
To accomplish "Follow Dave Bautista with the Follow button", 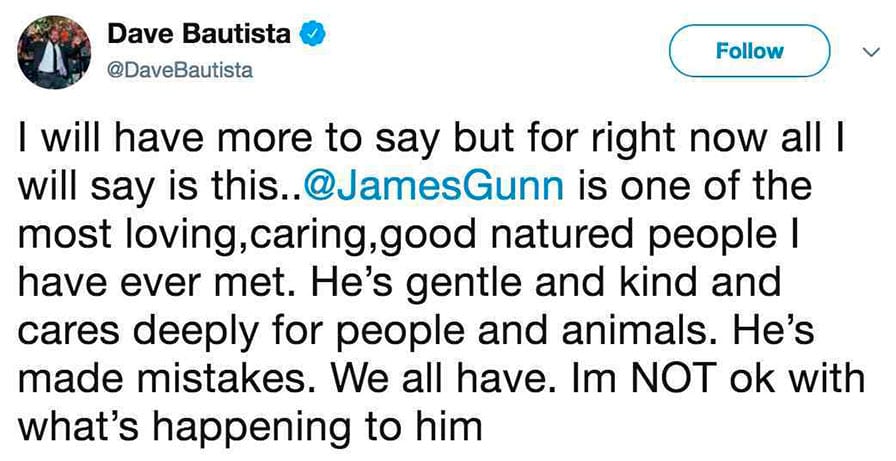I will pyautogui.click(x=749, y=51).
